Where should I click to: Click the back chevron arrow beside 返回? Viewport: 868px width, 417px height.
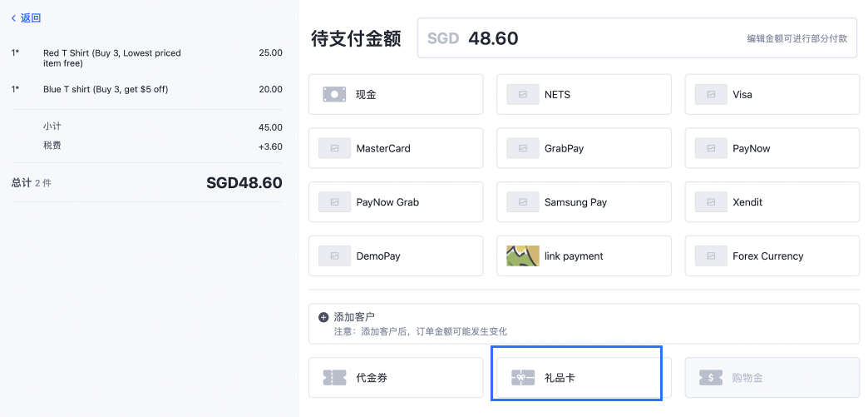(13, 18)
